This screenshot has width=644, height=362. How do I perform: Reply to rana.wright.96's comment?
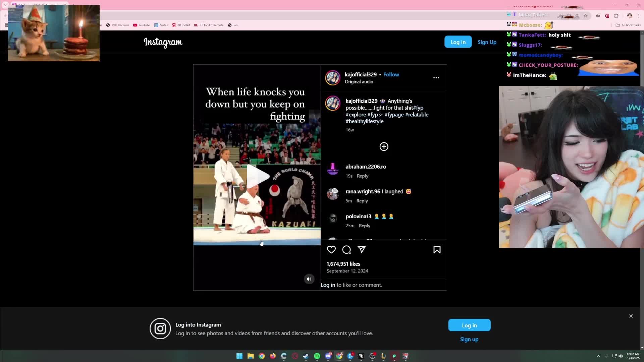click(x=362, y=201)
